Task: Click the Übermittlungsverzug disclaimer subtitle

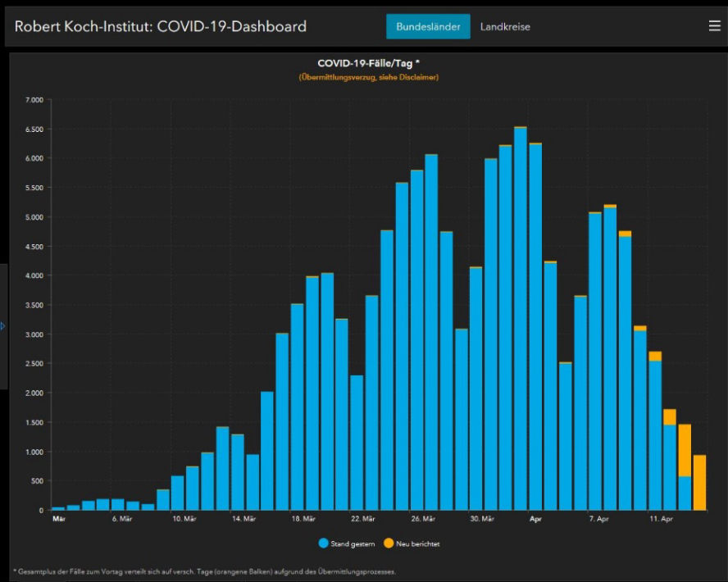Action: tap(368, 77)
